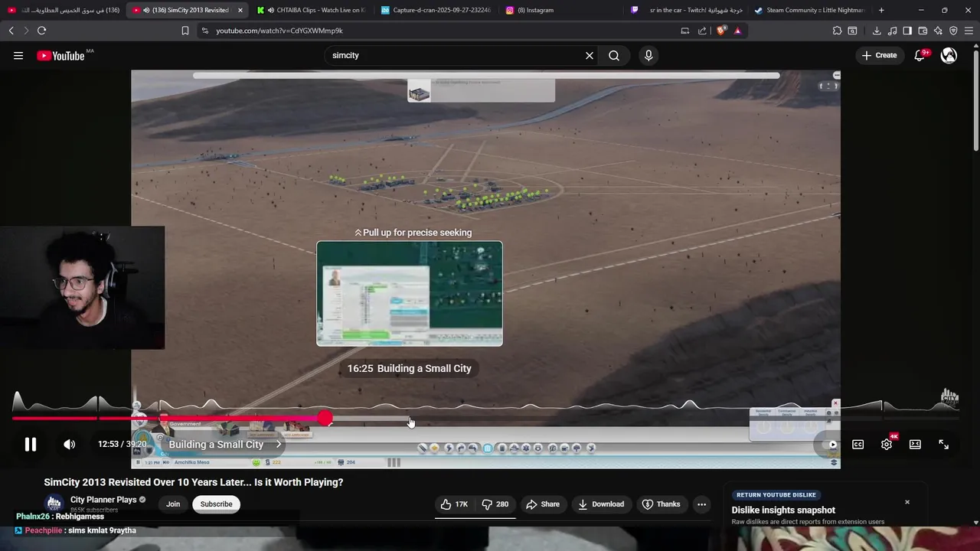The image size is (980, 551).
Task: Toggle the autoplay switch
Action: (830, 444)
